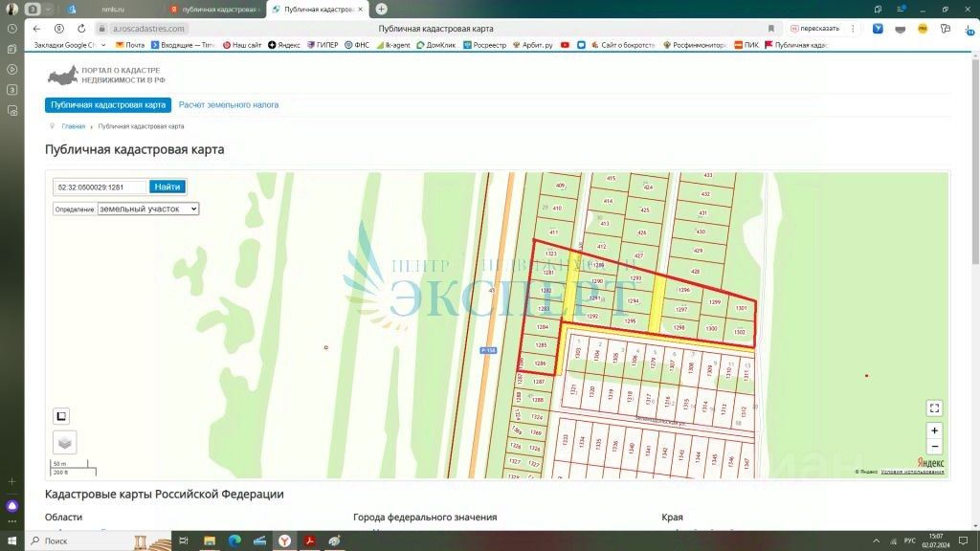Open Наш сайт bookmark
The image size is (980, 551).
coord(242,45)
